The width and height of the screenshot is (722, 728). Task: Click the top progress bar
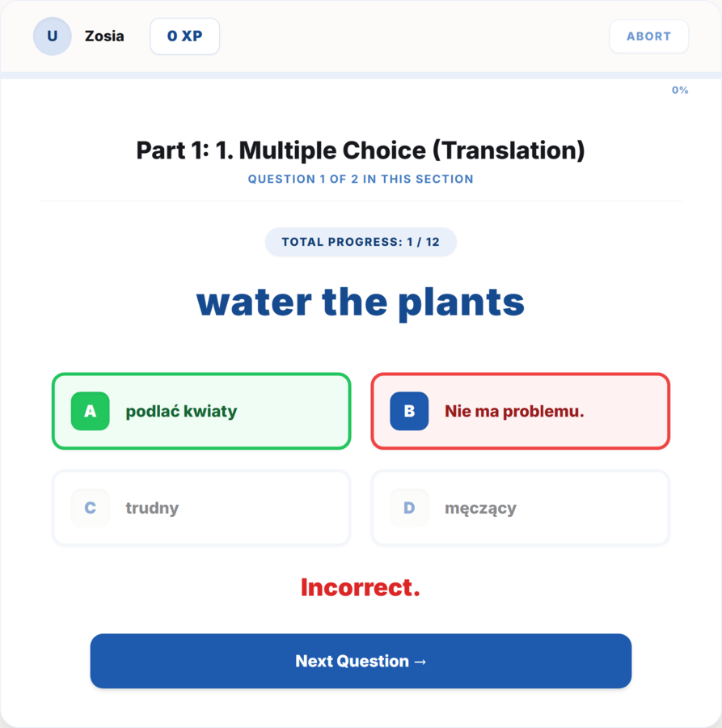(x=361, y=75)
